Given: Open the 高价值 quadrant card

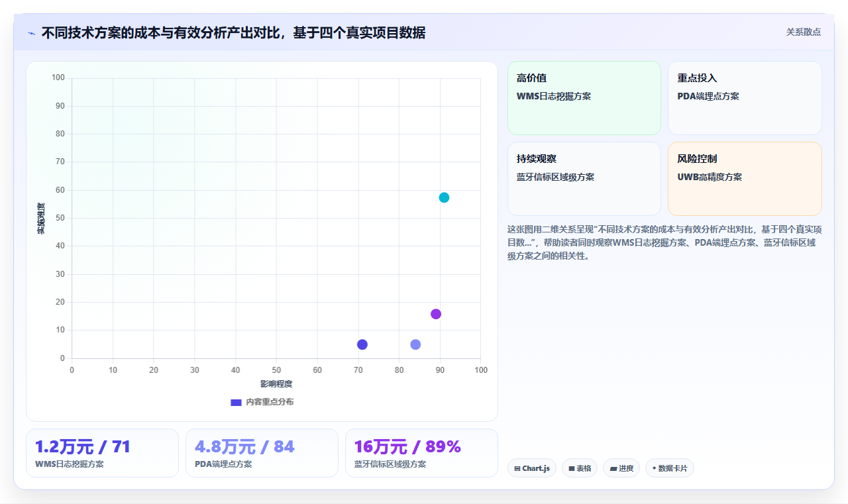Looking at the screenshot, I should click(584, 98).
